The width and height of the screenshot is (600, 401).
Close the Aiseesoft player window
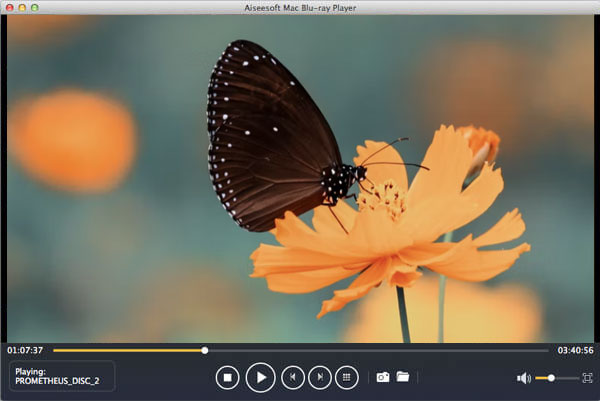point(10,7)
